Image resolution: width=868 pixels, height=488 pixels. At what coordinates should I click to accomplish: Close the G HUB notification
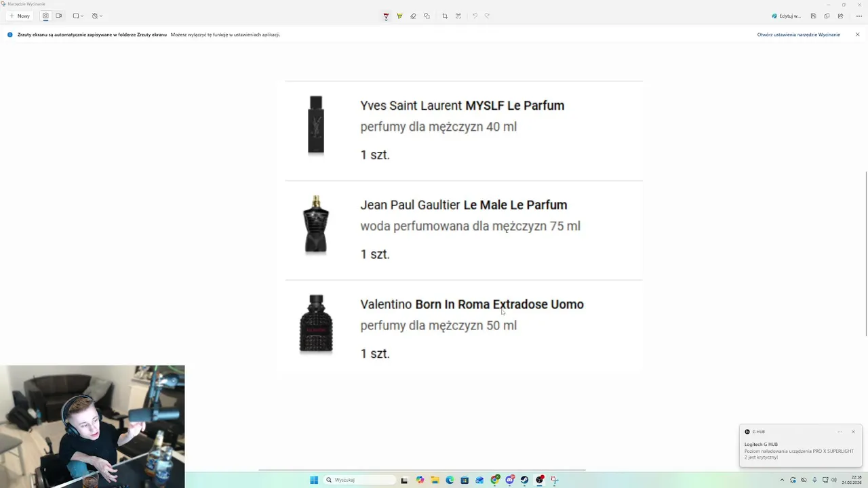853,432
